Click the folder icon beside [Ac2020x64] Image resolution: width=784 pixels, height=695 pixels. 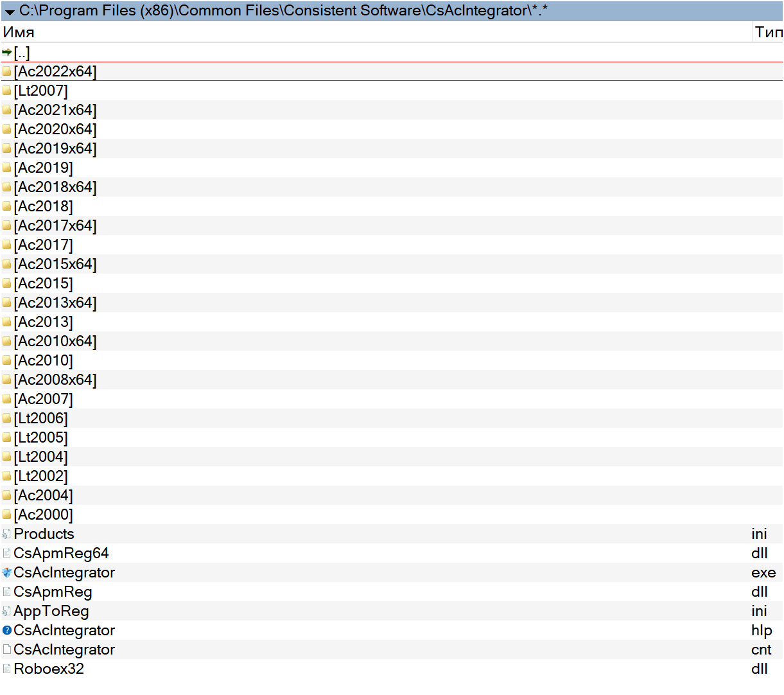7,129
